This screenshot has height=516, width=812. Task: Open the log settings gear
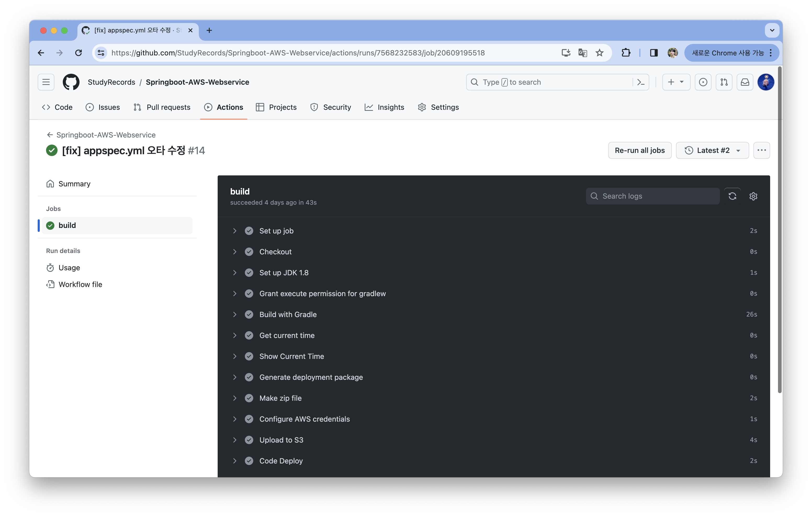click(753, 196)
